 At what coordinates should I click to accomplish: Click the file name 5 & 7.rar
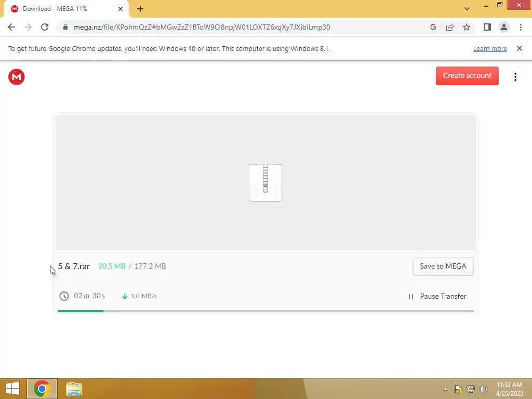74,267
